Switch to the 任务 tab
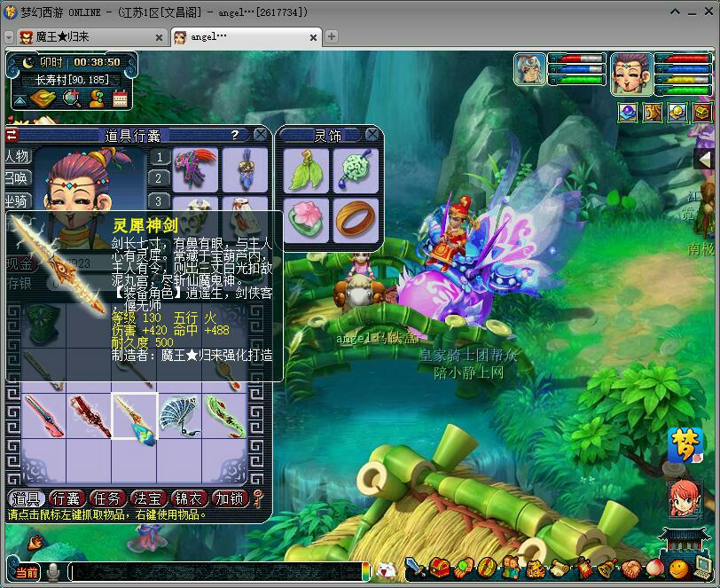The width and height of the screenshot is (720, 588). [x=107, y=499]
